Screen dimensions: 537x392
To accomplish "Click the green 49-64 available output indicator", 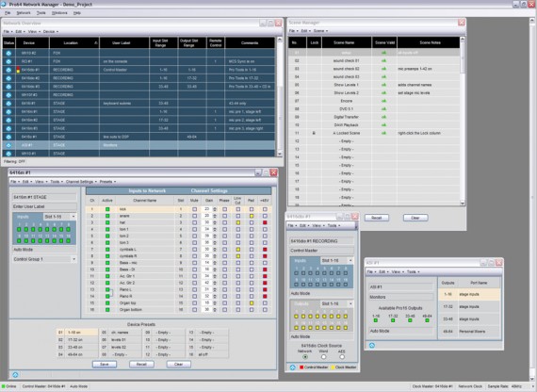I will pos(427,320).
